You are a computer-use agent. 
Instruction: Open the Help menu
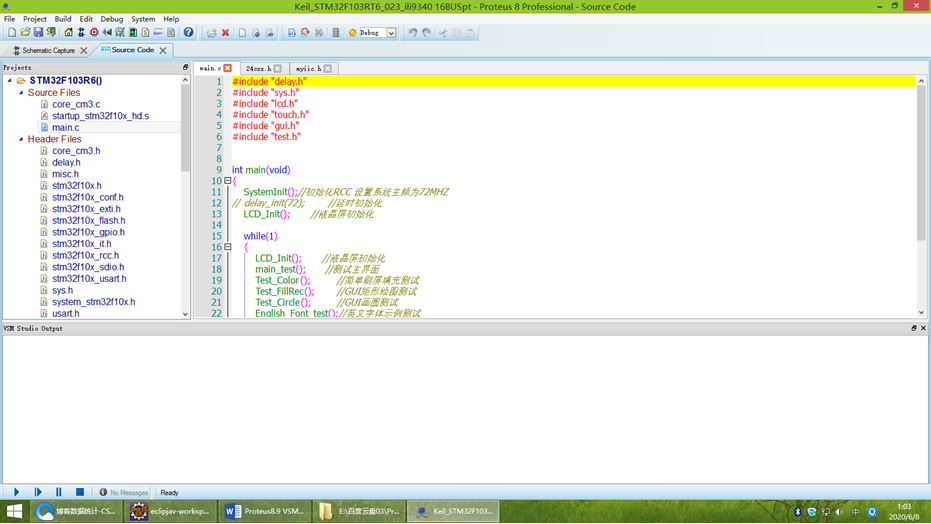point(171,19)
